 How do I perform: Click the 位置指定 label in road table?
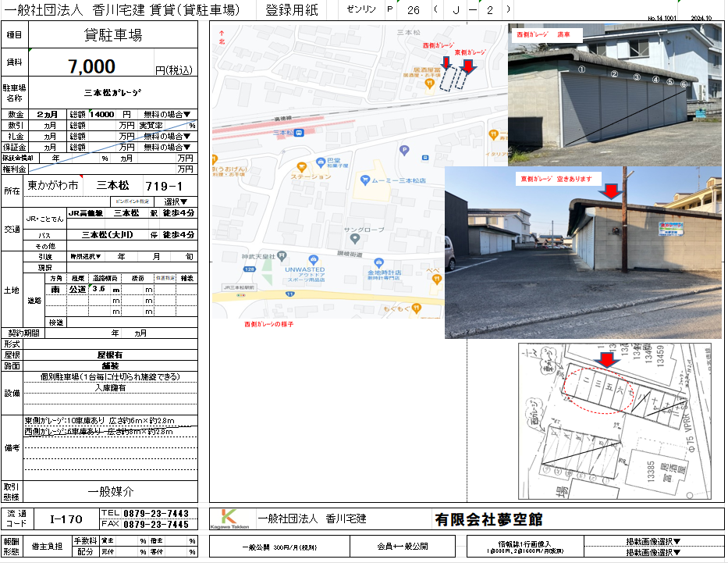[165, 277]
